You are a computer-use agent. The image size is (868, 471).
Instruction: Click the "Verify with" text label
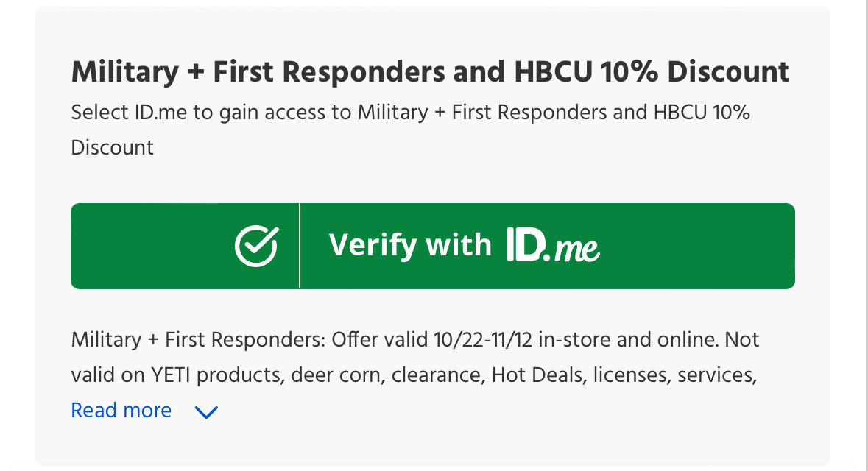pyautogui.click(x=410, y=245)
